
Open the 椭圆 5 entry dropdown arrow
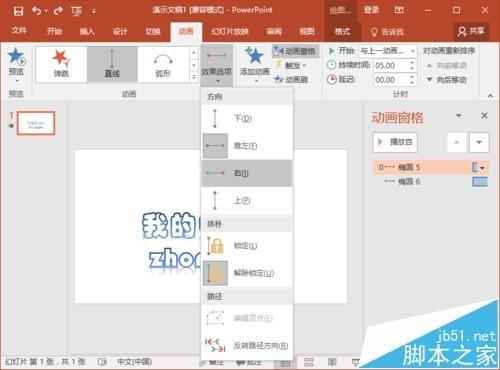coord(482,168)
